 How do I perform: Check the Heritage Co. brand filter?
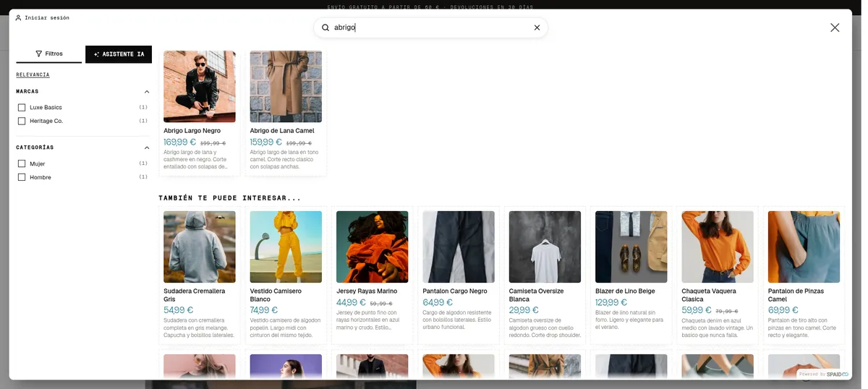22,121
